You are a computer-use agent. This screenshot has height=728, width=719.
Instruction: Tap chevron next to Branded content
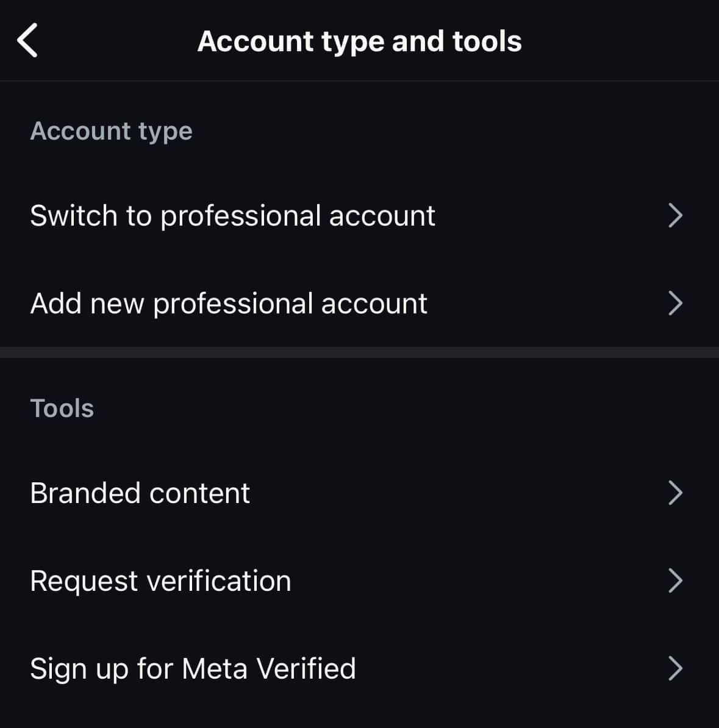point(675,493)
